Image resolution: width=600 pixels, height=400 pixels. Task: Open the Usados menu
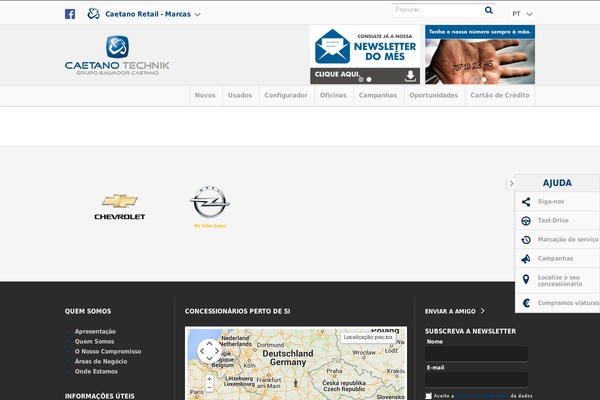(240, 95)
